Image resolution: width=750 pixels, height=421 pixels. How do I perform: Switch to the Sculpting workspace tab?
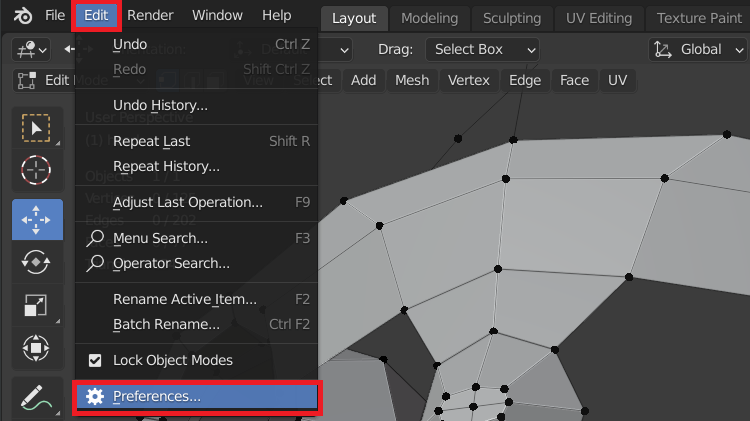tap(512, 19)
